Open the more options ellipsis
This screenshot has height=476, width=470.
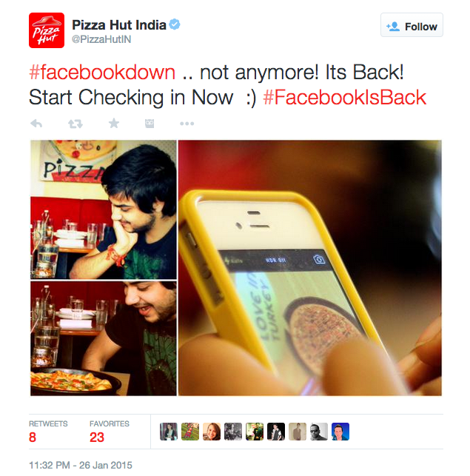coord(187,124)
